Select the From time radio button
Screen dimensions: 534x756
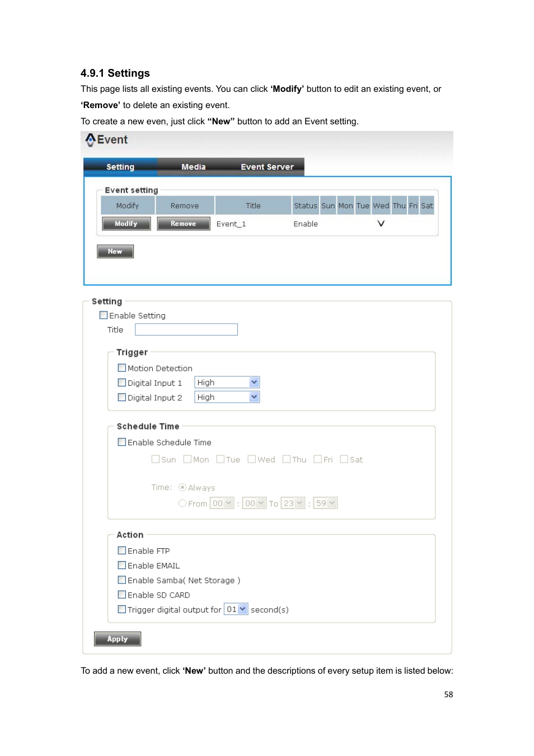pos(182,503)
